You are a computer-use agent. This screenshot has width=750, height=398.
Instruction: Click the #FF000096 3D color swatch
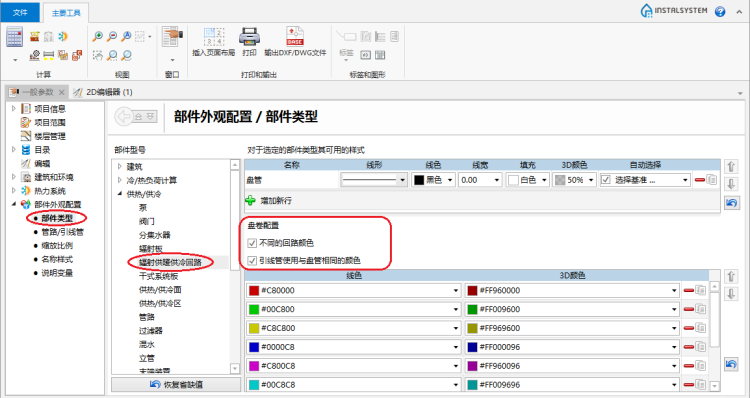(x=472, y=347)
